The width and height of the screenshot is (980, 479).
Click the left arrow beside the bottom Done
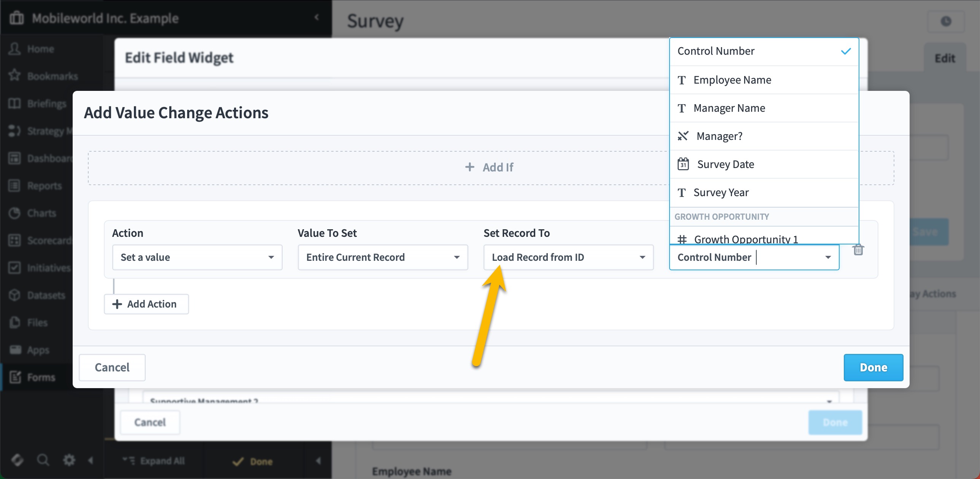pyautogui.click(x=318, y=461)
